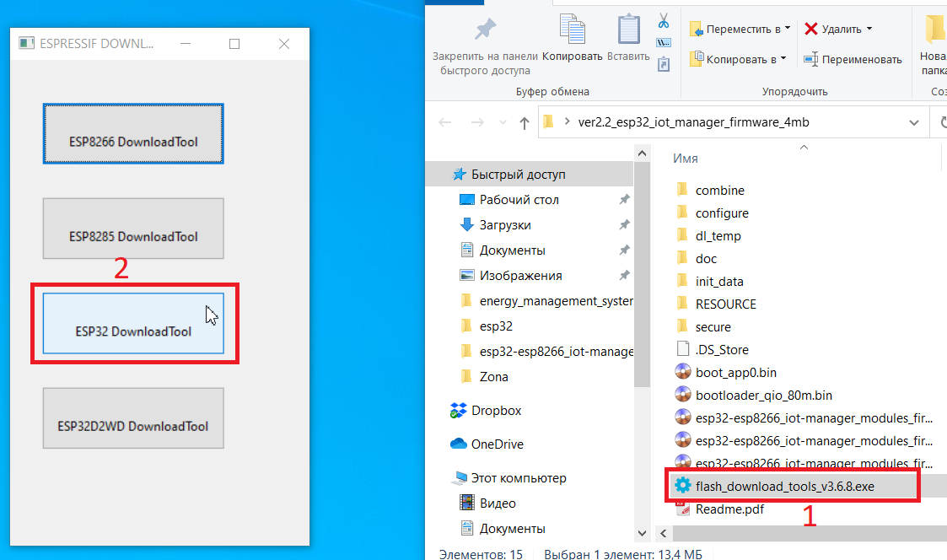Click the Rename icon in ribbon
The image size is (947, 560).
[x=811, y=59]
